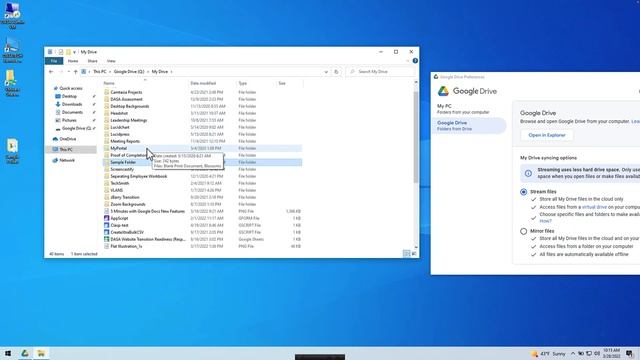Click Google Drive (Q:) in breadcrumb path
Screen dimensions: 640x360
point(129,72)
